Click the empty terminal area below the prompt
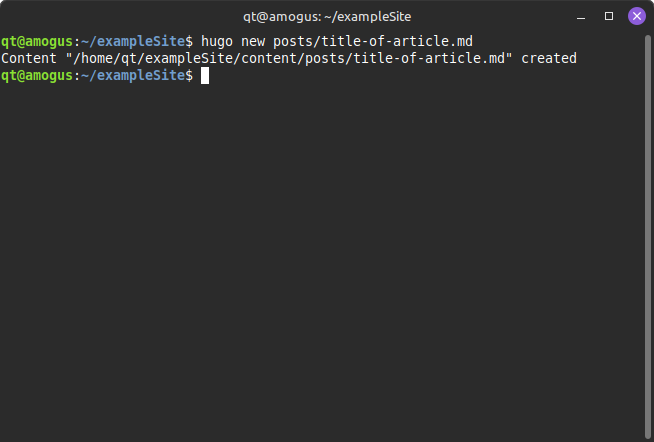 tap(320, 260)
